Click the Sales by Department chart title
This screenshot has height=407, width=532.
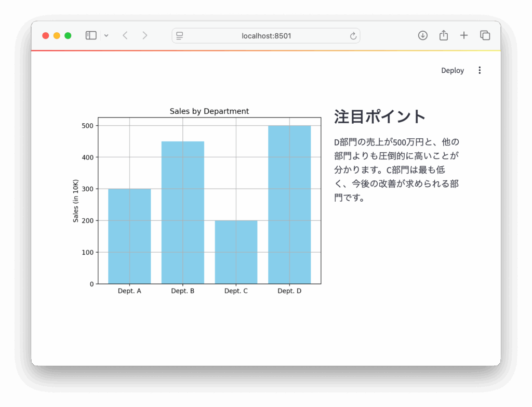(209, 111)
